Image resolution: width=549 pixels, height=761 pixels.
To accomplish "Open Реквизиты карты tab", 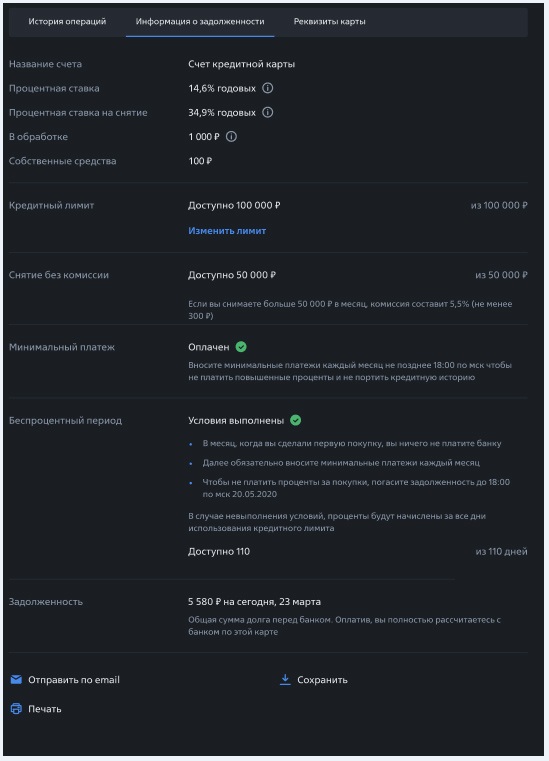I will [x=330, y=21].
